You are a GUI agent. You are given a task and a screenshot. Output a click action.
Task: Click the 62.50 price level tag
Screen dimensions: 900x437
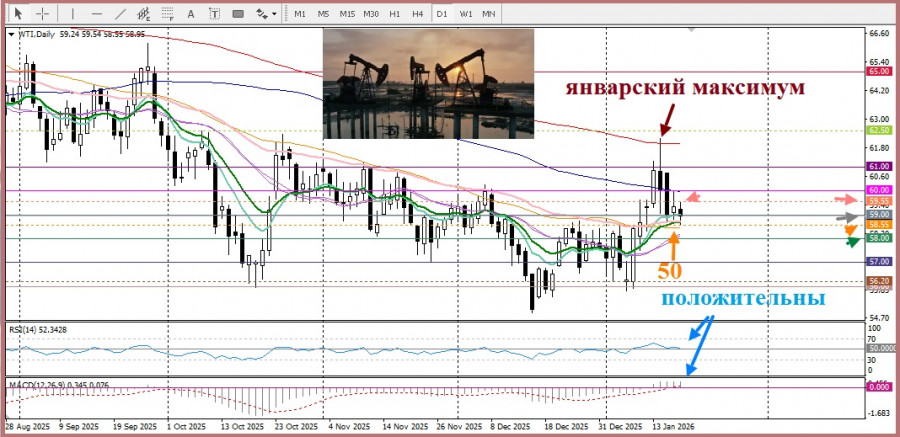(x=879, y=131)
